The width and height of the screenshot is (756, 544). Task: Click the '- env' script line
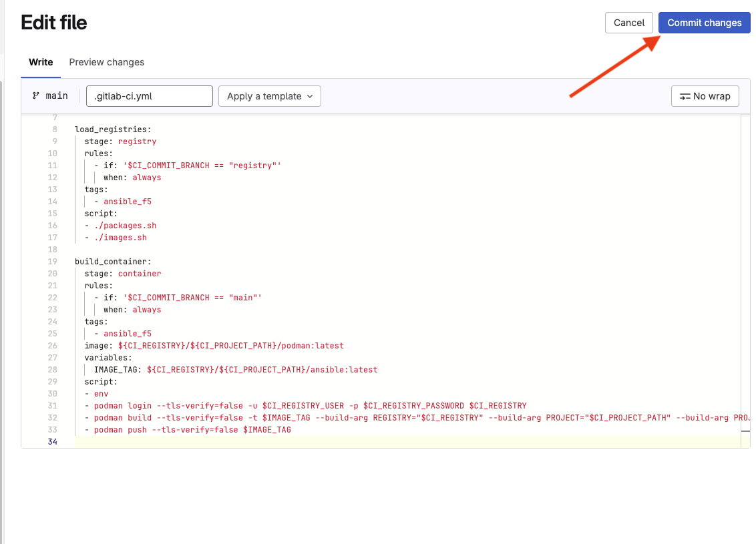coord(96,394)
